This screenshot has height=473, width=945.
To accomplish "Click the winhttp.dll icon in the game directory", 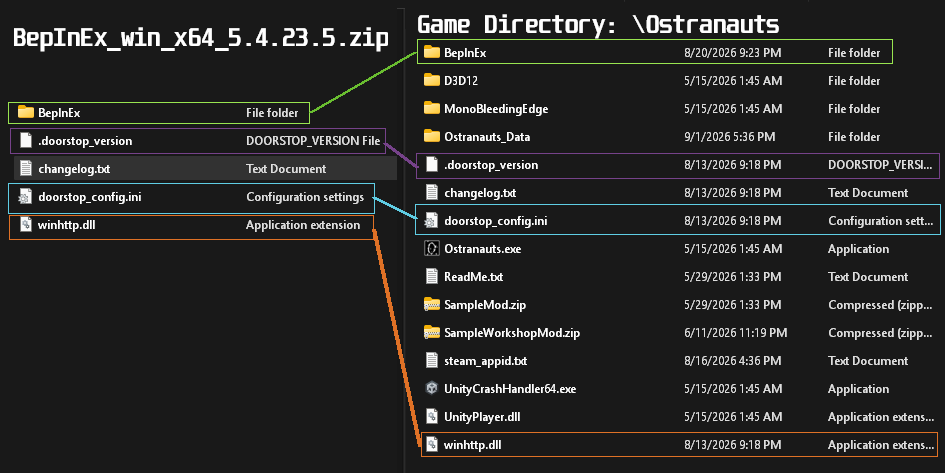I will [x=432, y=445].
